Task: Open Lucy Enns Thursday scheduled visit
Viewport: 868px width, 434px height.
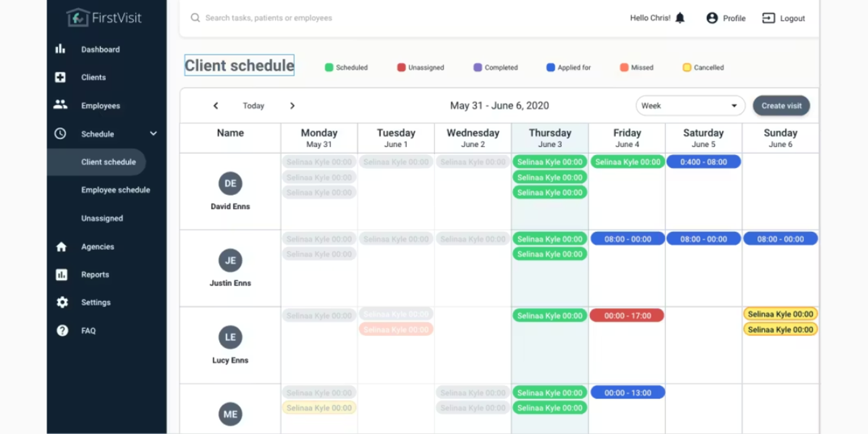Action: click(x=550, y=316)
